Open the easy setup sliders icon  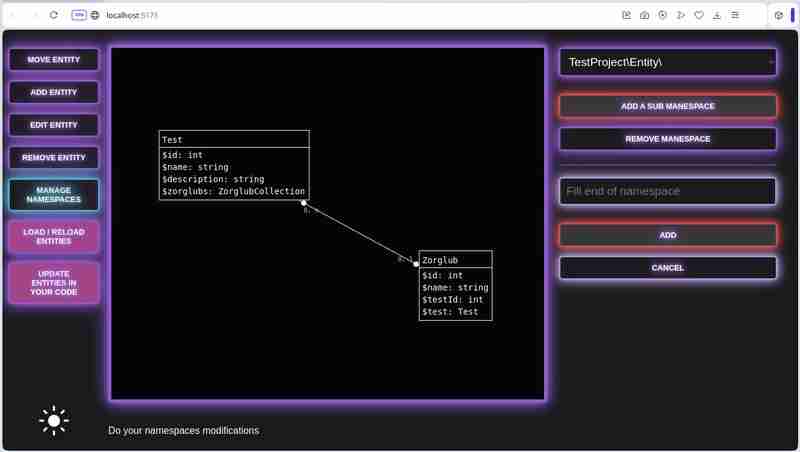(735, 15)
